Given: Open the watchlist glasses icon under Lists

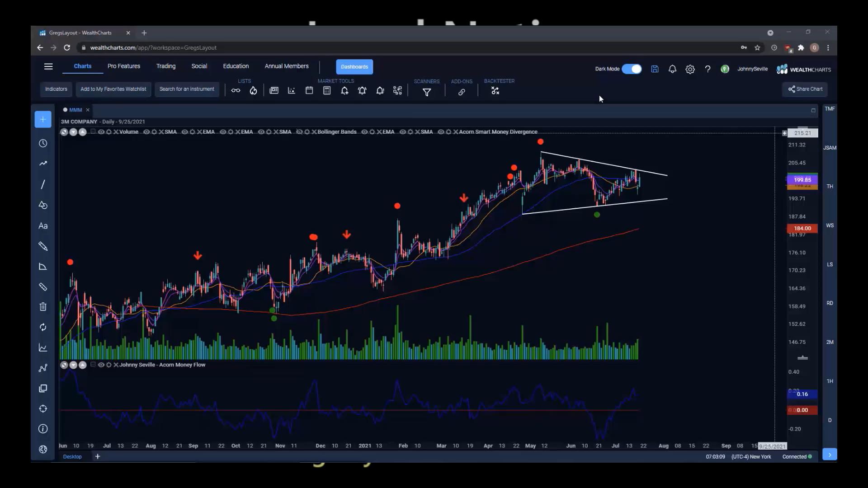Looking at the screenshot, I should 236,91.
